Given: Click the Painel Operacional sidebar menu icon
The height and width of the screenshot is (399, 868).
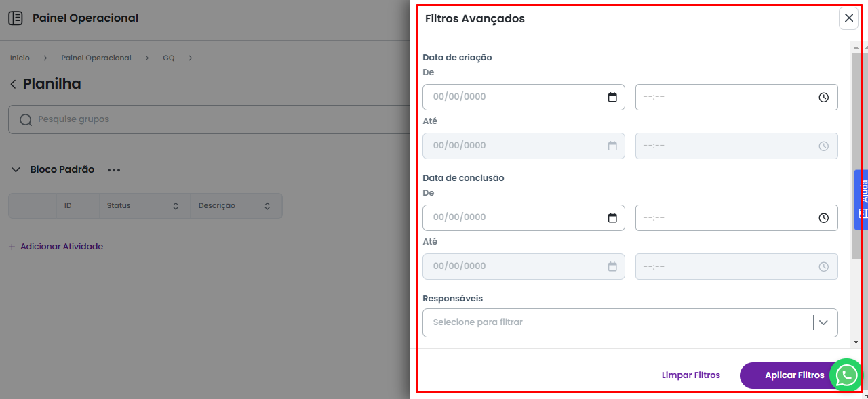Looking at the screenshot, I should pos(16,18).
